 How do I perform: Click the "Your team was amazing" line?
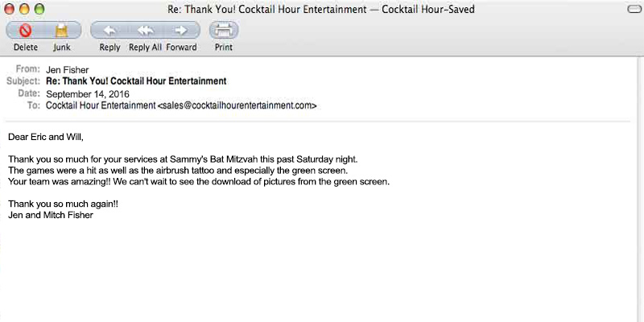point(199,182)
